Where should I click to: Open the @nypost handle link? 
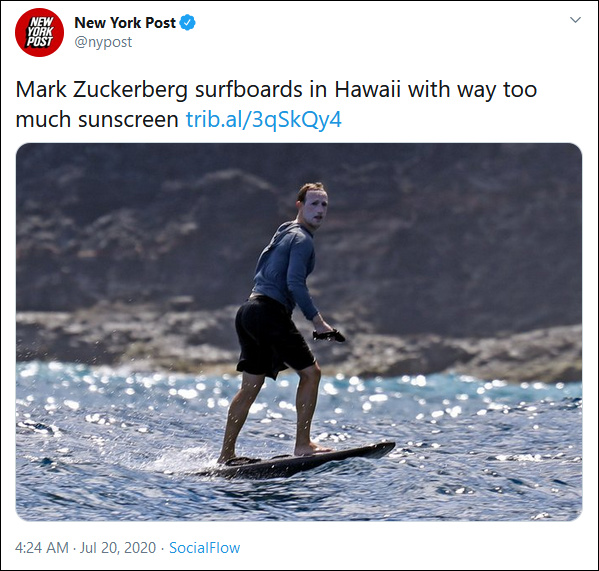[103, 42]
